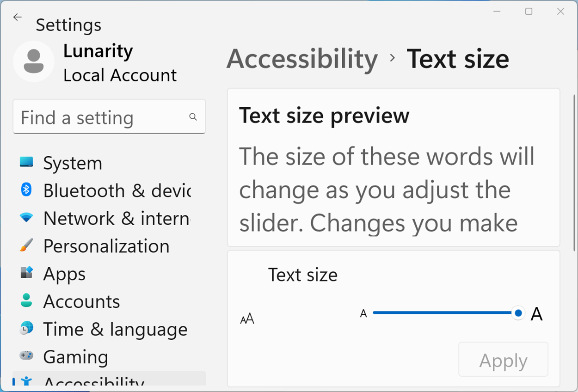Click the text size slider thumb
This screenshot has width=578, height=392.
pos(518,313)
